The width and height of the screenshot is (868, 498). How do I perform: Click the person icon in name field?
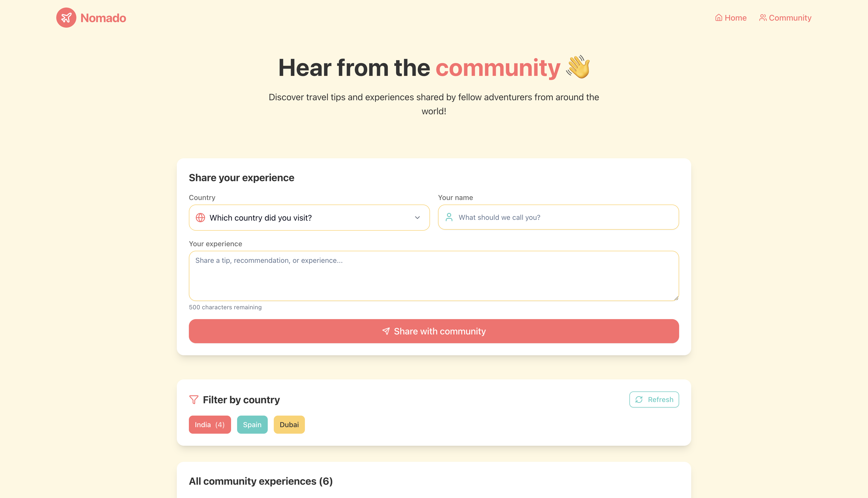(x=449, y=217)
